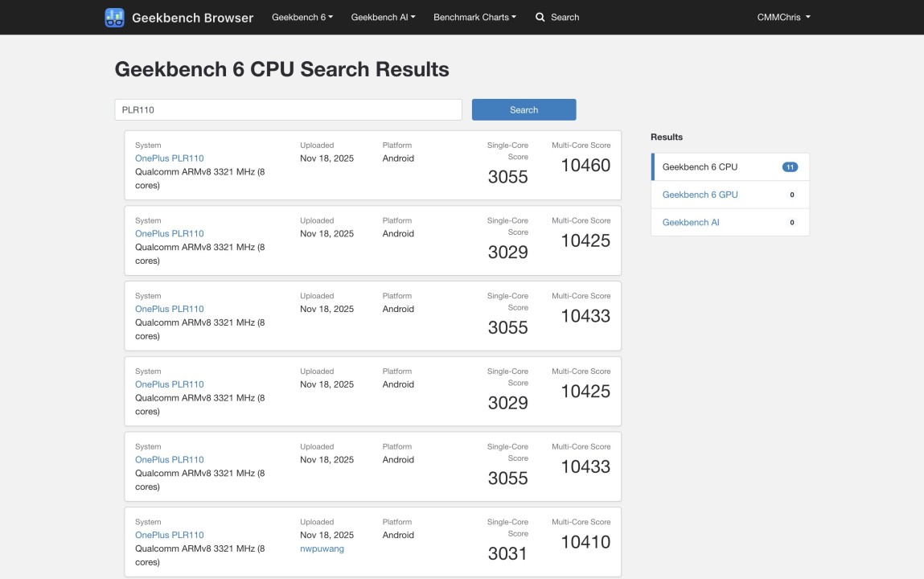The image size is (924, 579).
Task: Open the CMMChris account menu
Action: (x=783, y=17)
